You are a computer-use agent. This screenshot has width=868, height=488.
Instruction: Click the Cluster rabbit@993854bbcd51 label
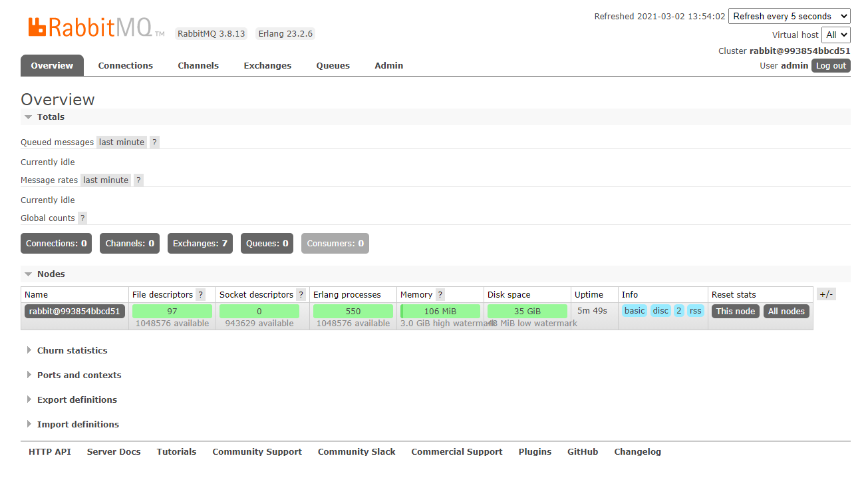click(784, 51)
